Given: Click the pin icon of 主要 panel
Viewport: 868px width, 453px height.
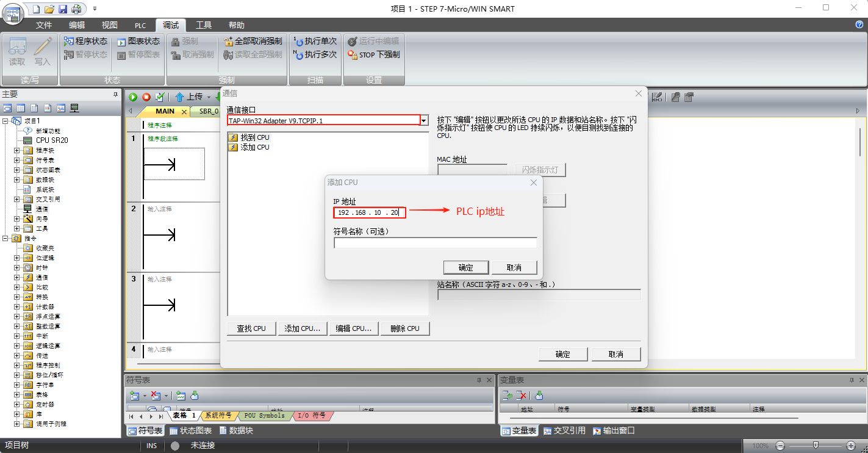Looking at the screenshot, I should point(115,95).
